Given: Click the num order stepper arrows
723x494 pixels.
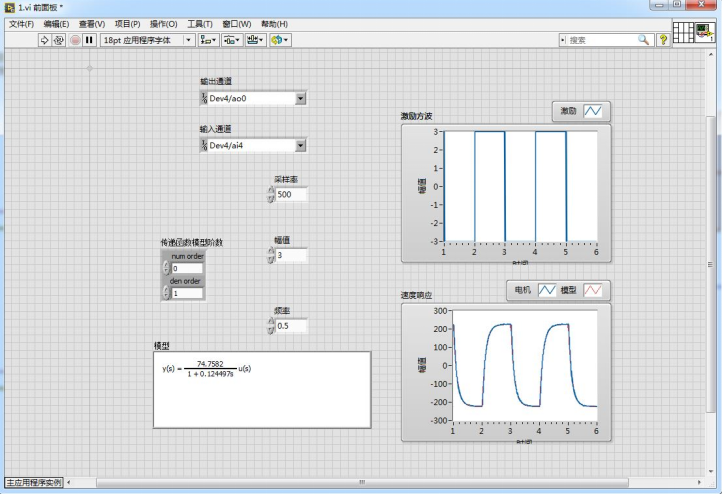Looking at the screenshot, I should click(166, 268).
